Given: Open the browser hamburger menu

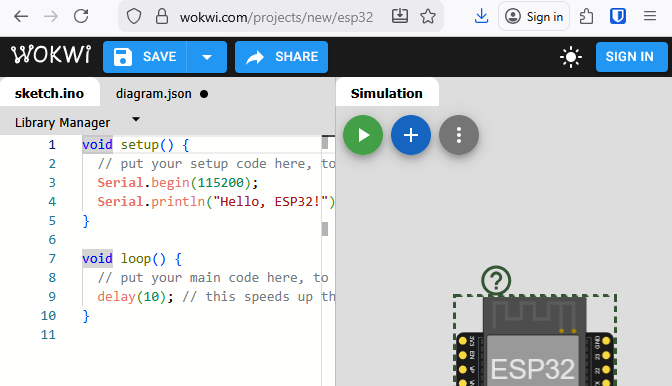Looking at the screenshot, I should tap(650, 17).
